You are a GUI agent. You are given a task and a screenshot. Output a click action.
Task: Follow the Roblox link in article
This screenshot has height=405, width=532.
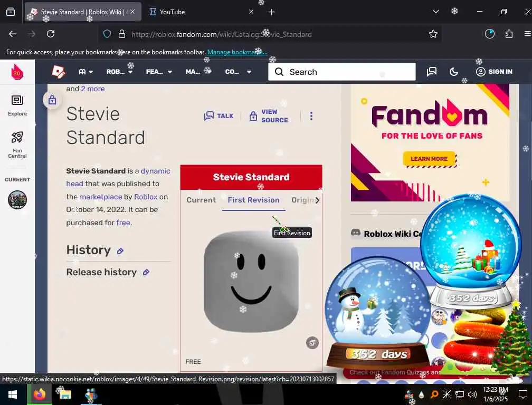click(146, 197)
